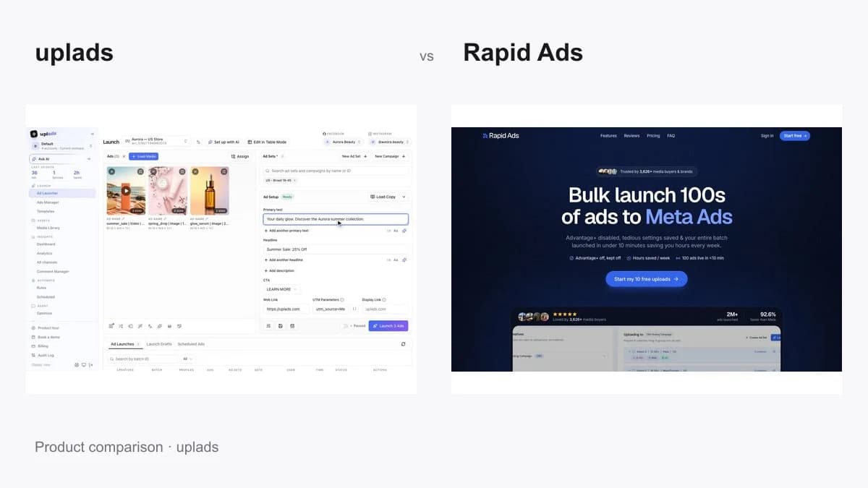
Task: Click the Search by batch ID field
Action: (144, 359)
